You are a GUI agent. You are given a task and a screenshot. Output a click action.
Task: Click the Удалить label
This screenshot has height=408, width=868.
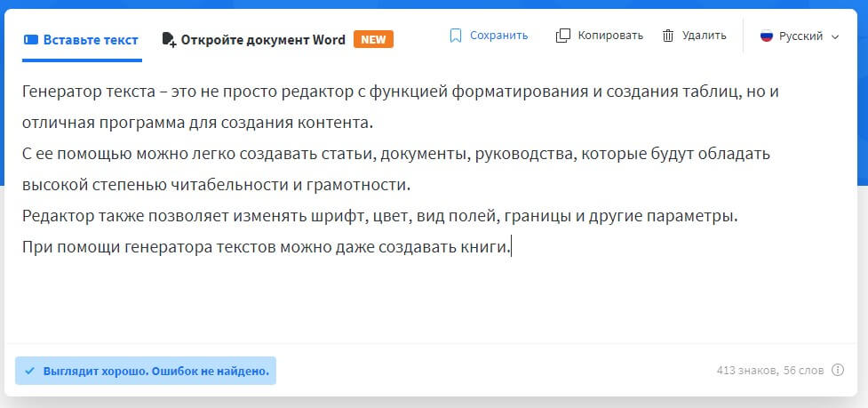tap(705, 36)
